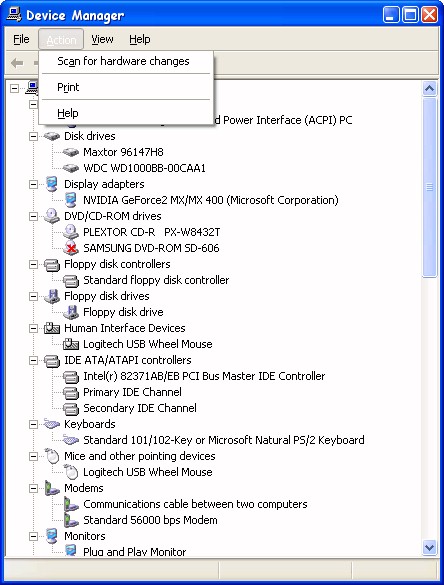Click the vertical scrollbar thumb

point(429,188)
